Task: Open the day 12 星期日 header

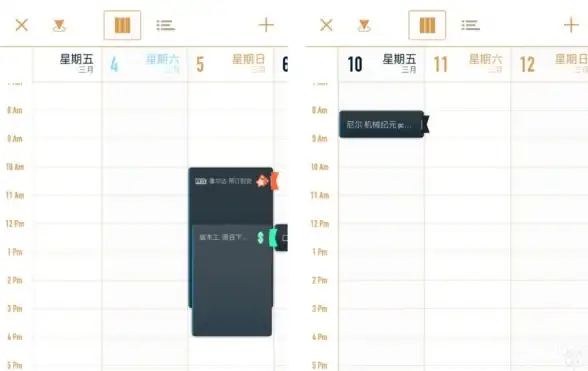Action: [x=549, y=64]
